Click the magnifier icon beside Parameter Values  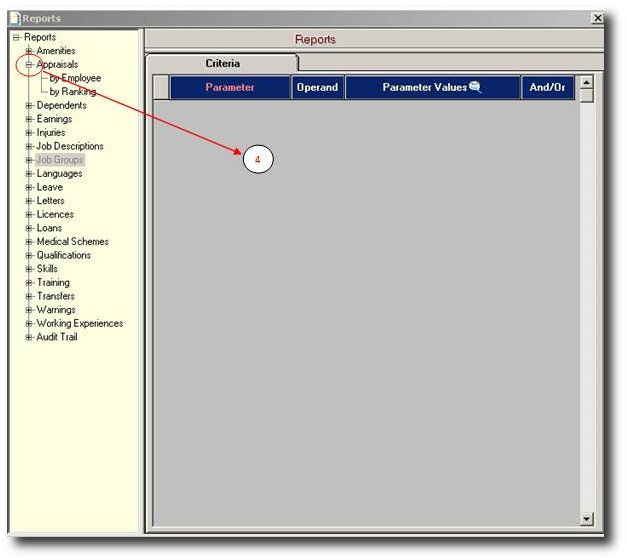(475, 87)
